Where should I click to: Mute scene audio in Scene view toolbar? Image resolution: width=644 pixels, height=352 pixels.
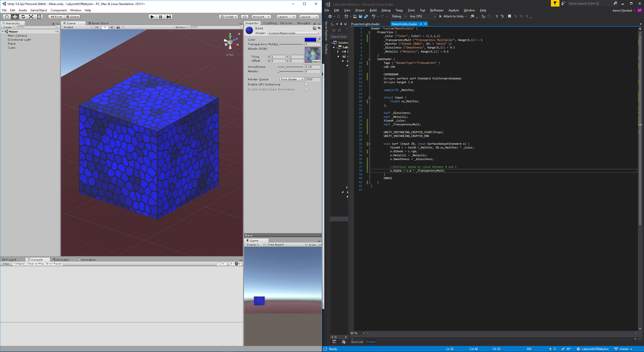(x=111, y=27)
